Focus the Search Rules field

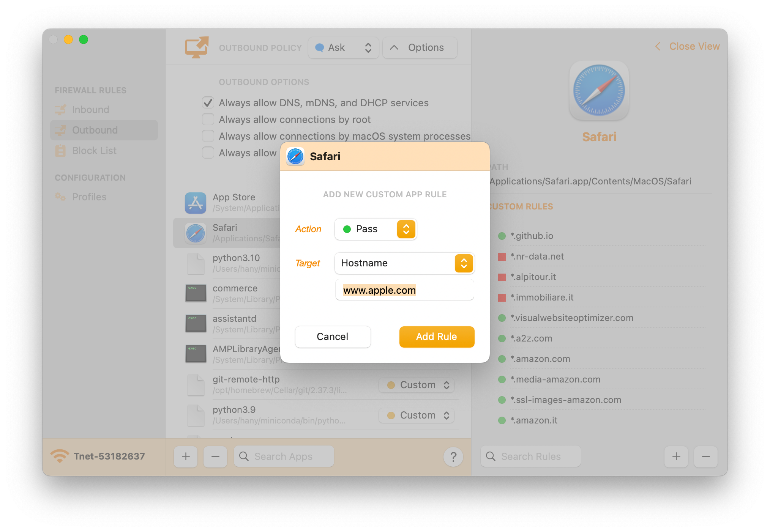tap(531, 456)
